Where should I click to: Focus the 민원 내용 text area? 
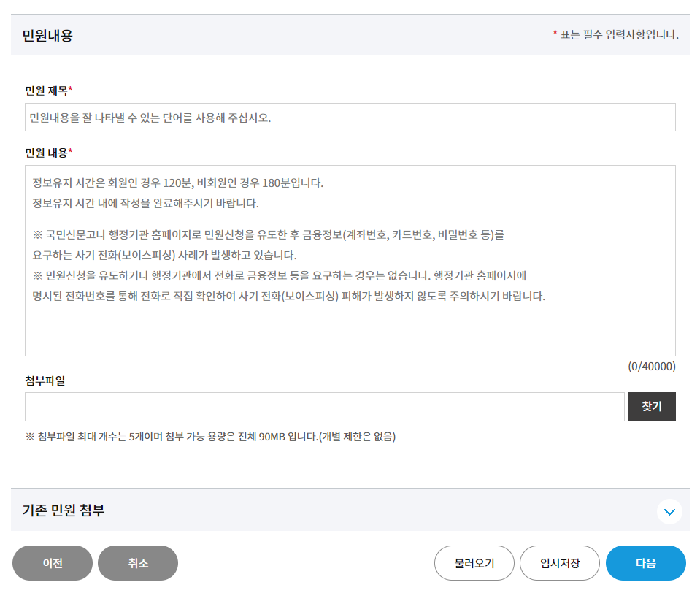click(350, 261)
